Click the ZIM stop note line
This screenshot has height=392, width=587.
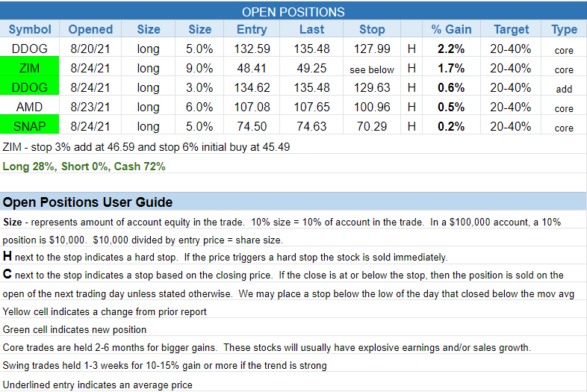click(146, 147)
